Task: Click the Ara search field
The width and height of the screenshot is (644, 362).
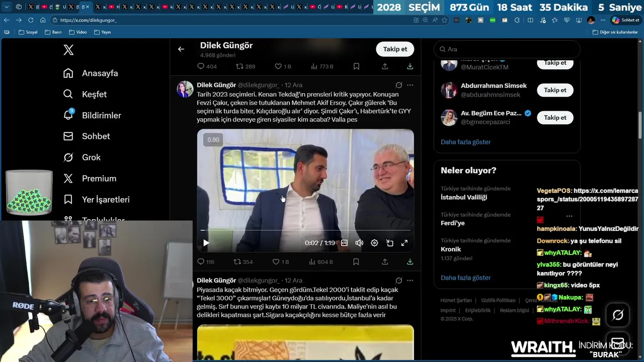Action: [507, 49]
